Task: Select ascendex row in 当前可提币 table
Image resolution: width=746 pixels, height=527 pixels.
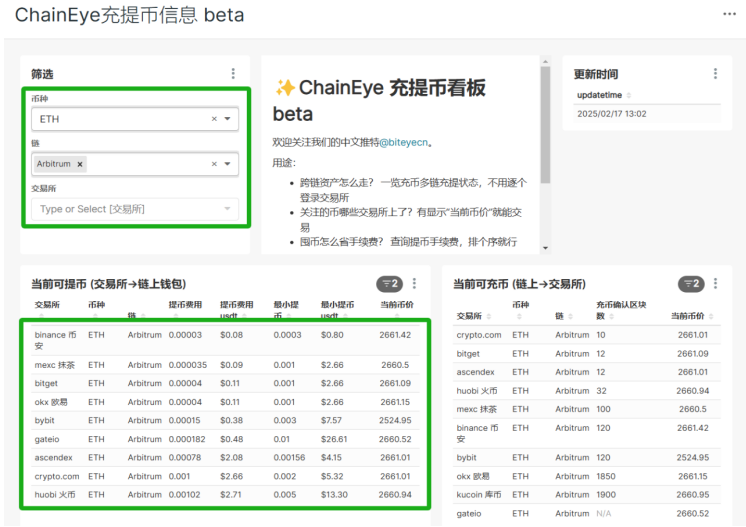Action: tap(226, 458)
